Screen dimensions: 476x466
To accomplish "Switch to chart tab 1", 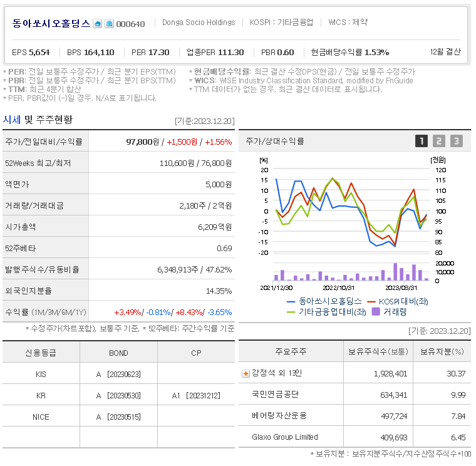I will [422, 141].
